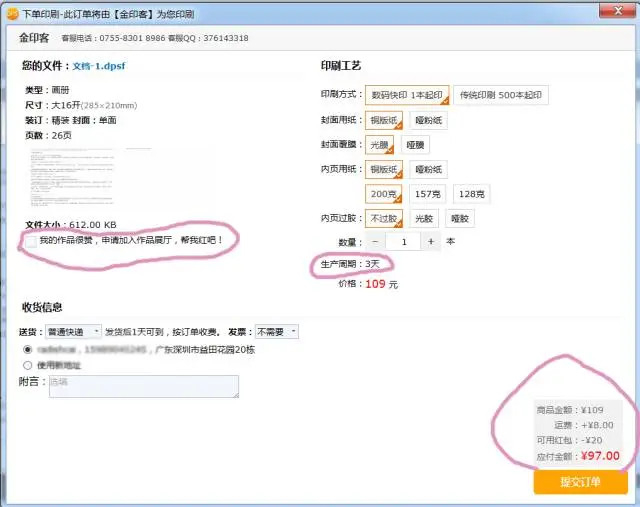The height and width of the screenshot is (507, 640).
Task: Click the 运费 +¥8.00 line
Action: (x=584, y=425)
